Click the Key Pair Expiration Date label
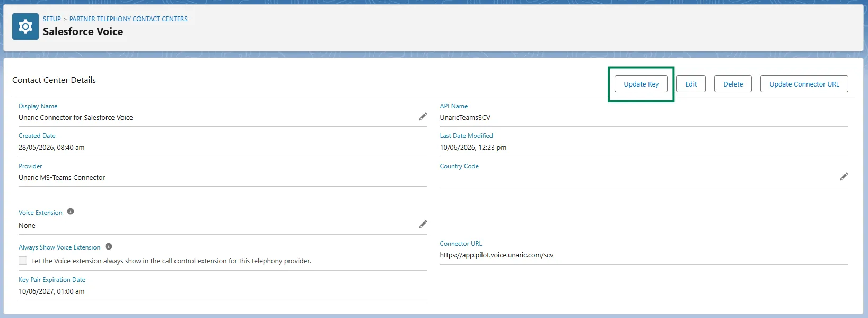868x318 pixels. (52, 280)
